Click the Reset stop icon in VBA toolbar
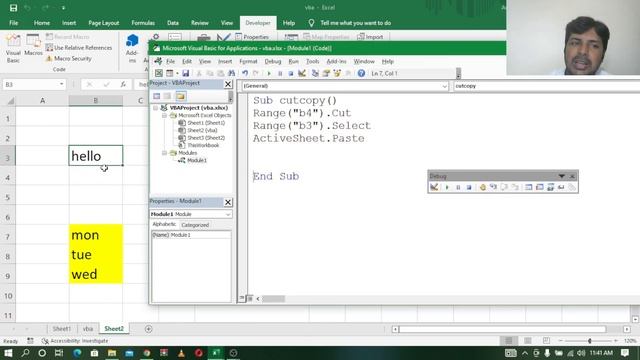This screenshot has width=640, height=360. pyautogui.click(x=291, y=73)
